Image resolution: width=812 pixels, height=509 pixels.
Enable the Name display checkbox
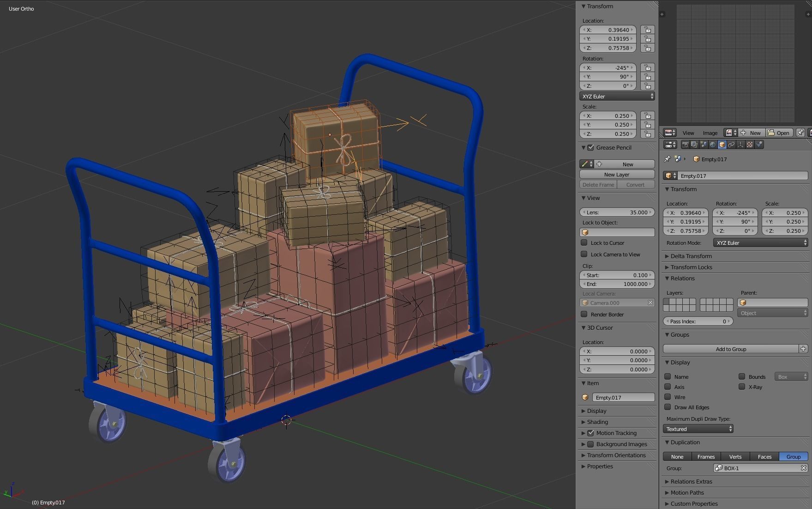pyautogui.click(x=668, y=376)
